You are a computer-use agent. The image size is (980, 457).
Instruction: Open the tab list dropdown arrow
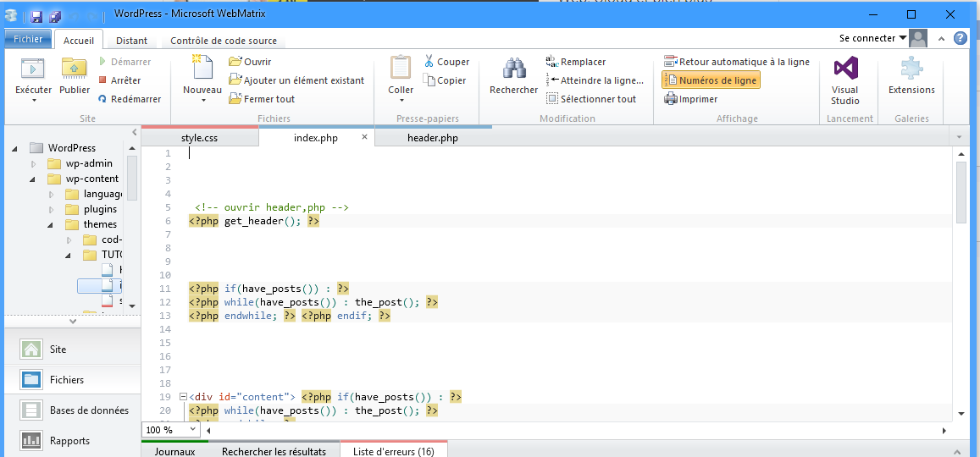(959, 137)
